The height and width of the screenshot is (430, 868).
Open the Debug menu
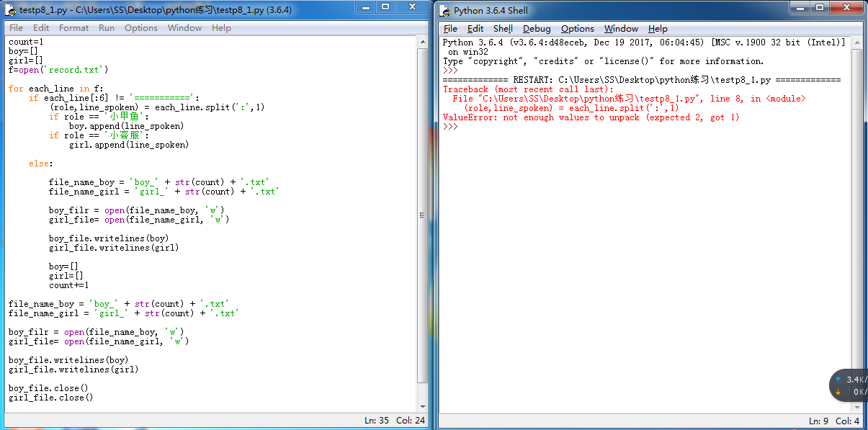(535, 29)
